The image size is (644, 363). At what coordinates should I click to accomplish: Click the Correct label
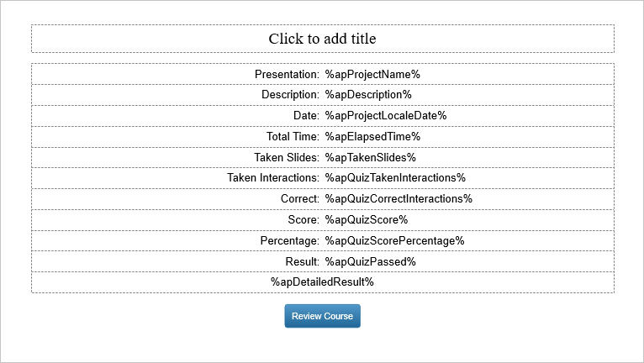tap(300, 198)
